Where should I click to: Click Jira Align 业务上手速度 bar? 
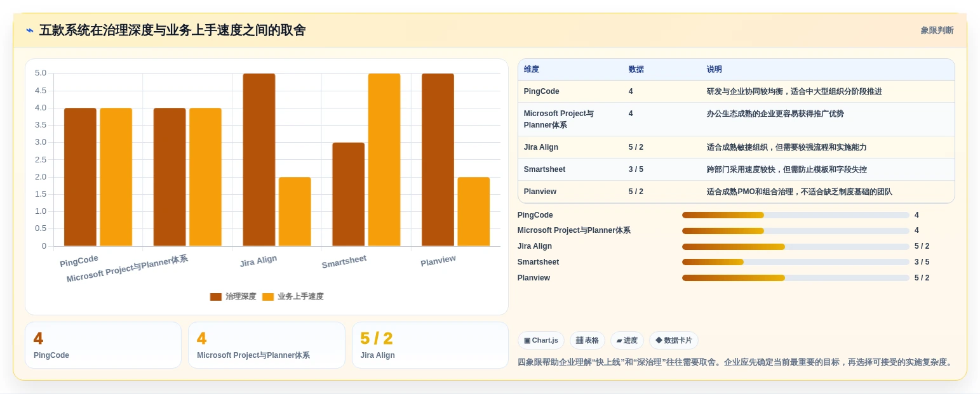[295, 211]
